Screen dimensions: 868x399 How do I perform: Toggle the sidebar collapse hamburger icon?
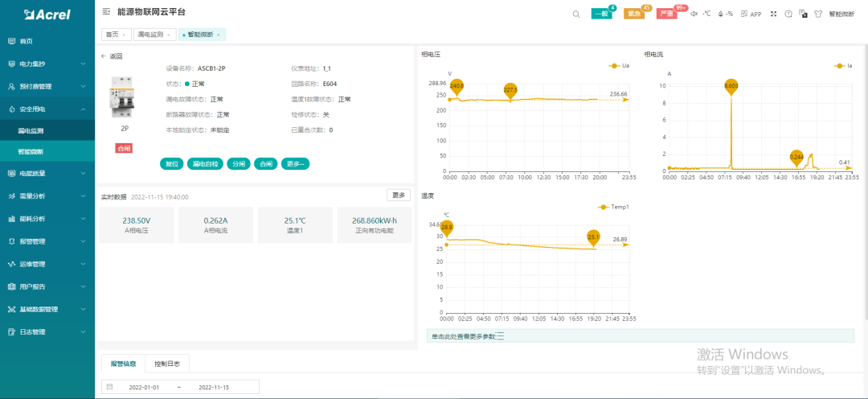coord(106,11)
